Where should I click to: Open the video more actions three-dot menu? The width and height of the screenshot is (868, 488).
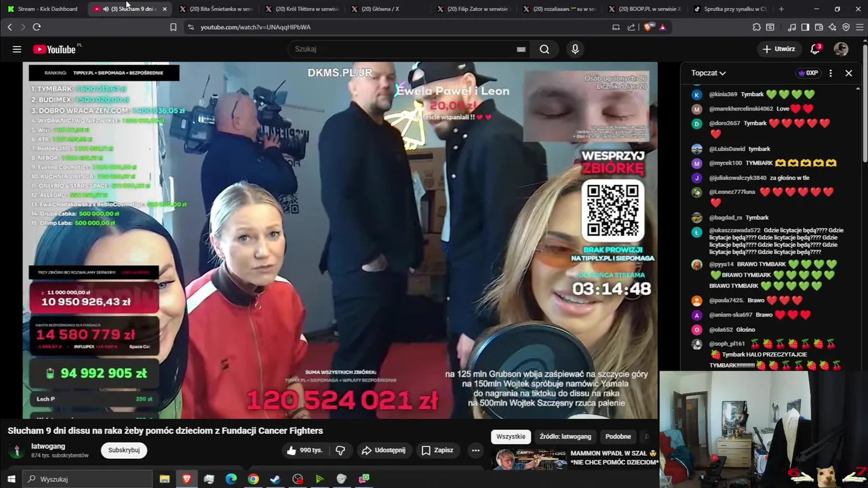click(475, 450)
